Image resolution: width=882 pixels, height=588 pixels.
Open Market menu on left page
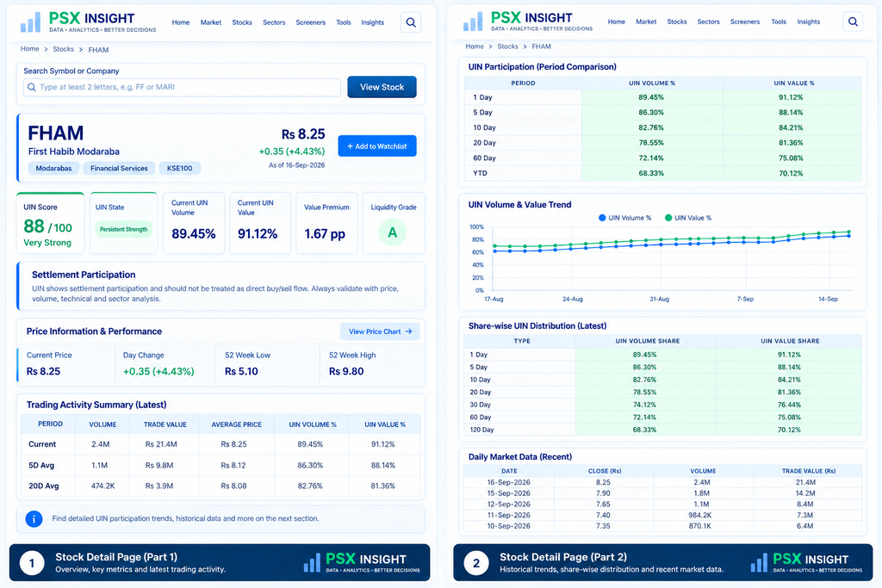pyautogui.click(x=211, y=22)
